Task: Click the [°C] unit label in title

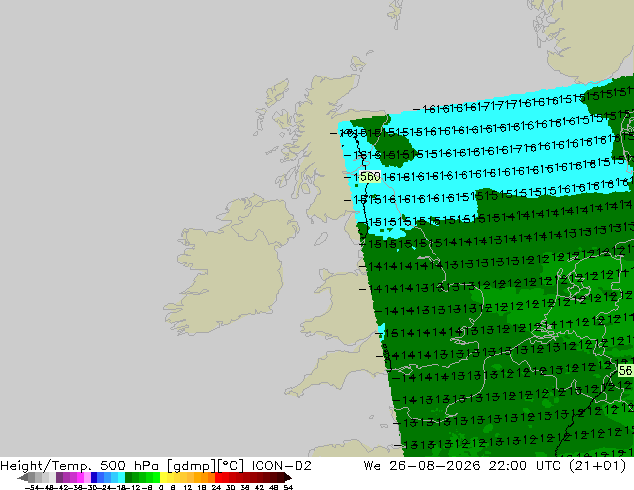Action: click(x=230, y=466)
